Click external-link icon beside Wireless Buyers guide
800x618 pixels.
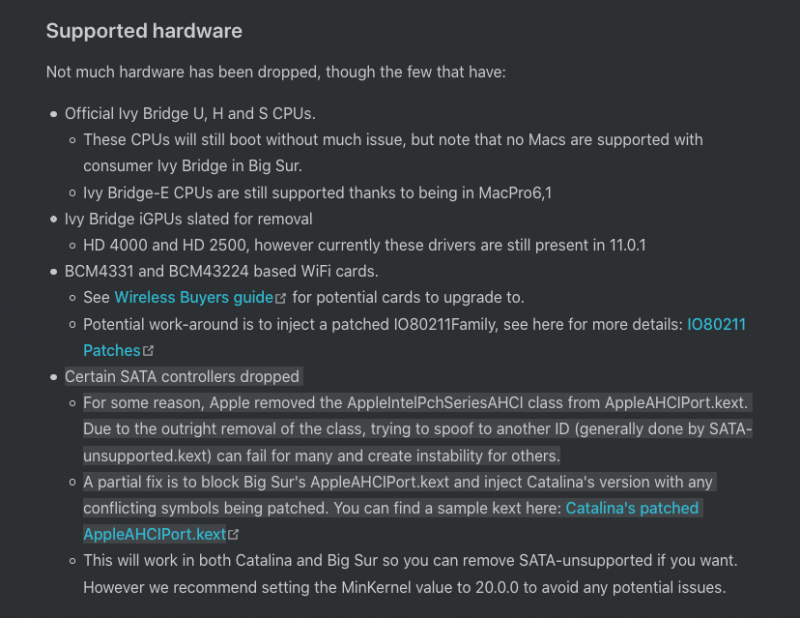(281, 298)
